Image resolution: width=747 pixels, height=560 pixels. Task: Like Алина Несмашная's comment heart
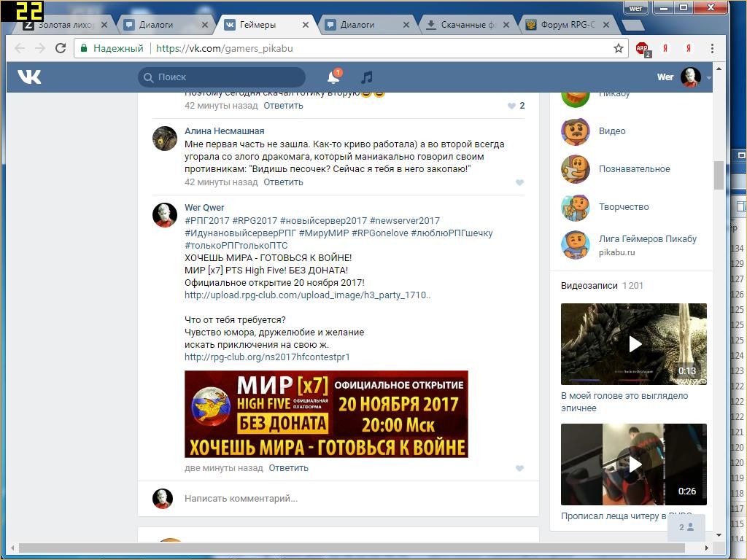[519, 182]
